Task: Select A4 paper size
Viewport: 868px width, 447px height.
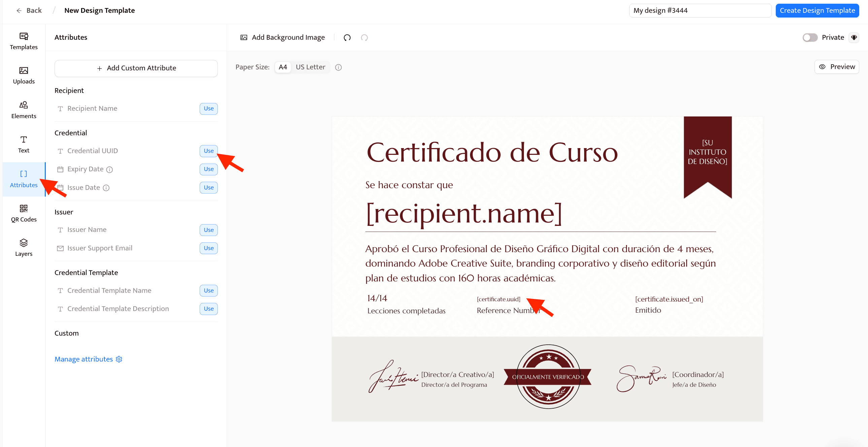Action: click(283, 67)
